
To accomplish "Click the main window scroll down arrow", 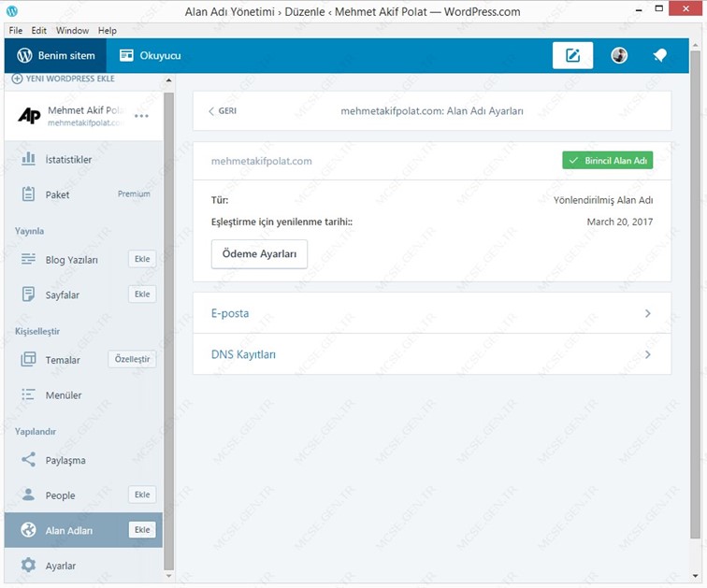I will tap(695, 576).
